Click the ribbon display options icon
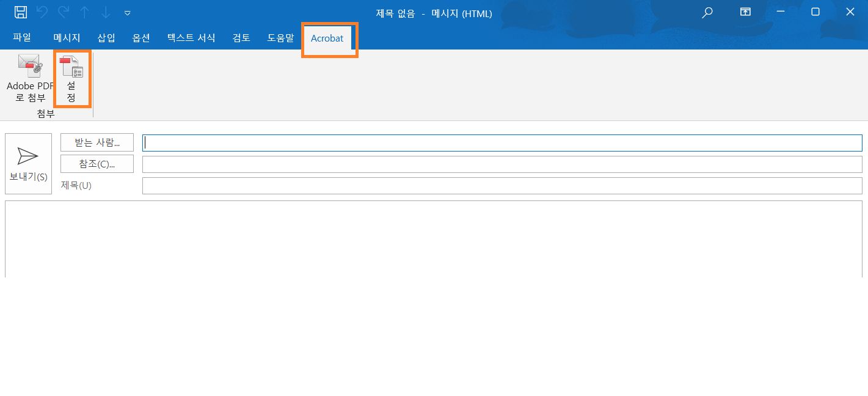This screenshot has height=396, width=868. (x=745, y=12)
